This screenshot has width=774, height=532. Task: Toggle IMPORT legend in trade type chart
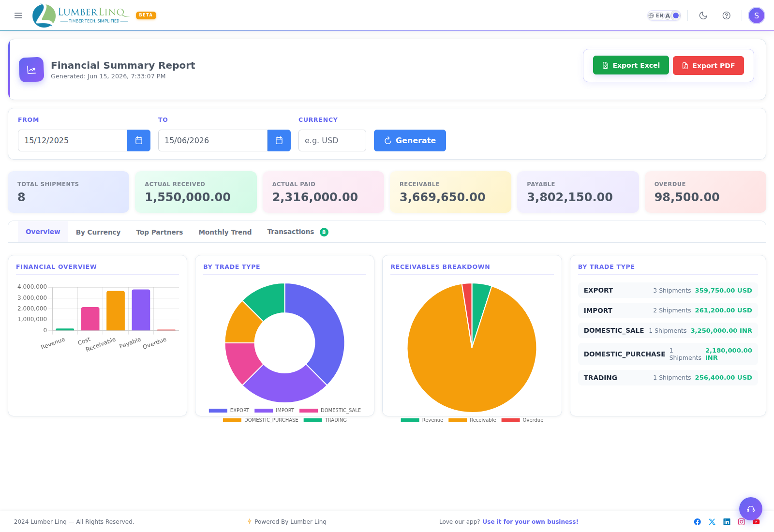click(x=274, y=410)
